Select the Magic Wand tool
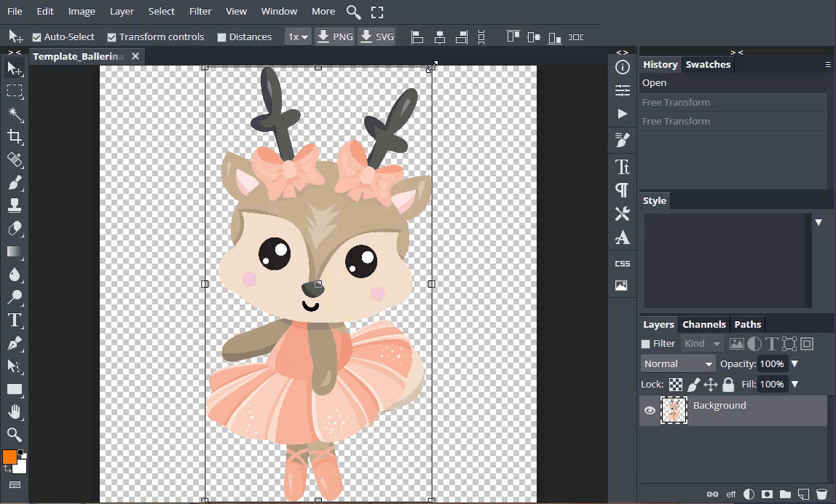The height and width of the screenshot is (504, 836). (15, 114)
